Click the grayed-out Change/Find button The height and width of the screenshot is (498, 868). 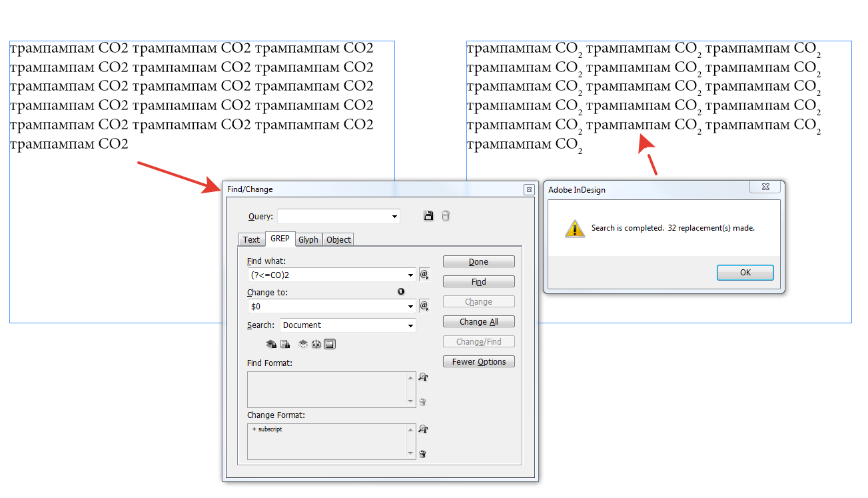coord(478,342)
